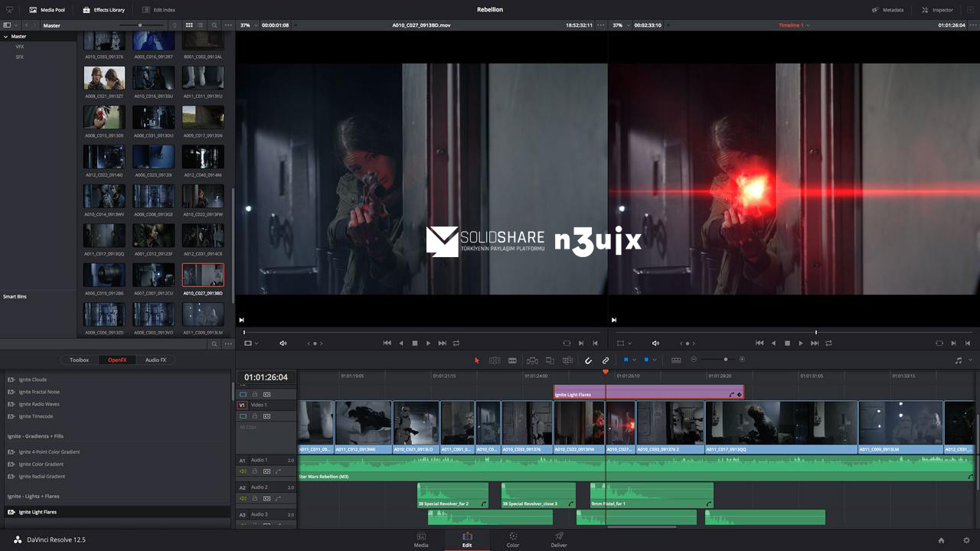Open the audio meter music note icon
This screenshot has height=551, width=980.
(958, 360)
